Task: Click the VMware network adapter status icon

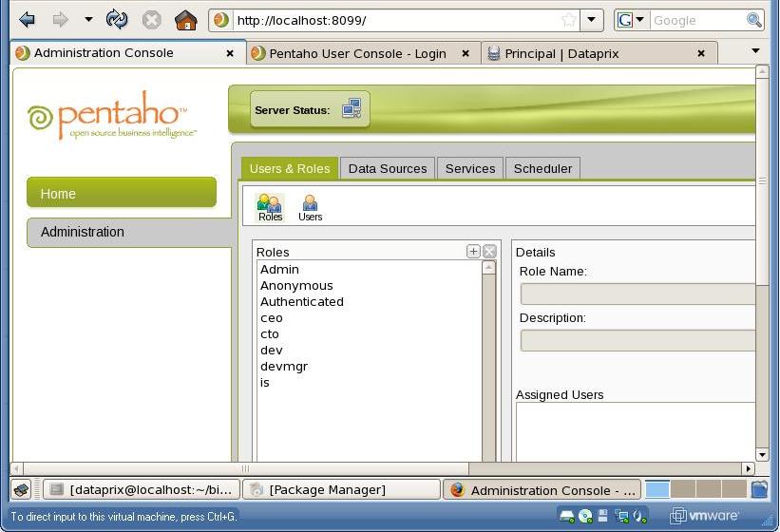Action: point(621,517)
